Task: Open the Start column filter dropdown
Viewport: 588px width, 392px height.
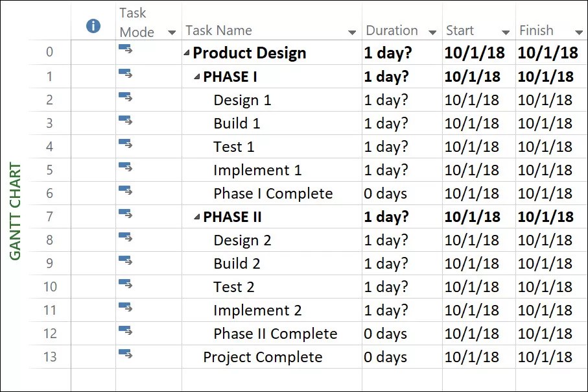Action: [506, 32]
